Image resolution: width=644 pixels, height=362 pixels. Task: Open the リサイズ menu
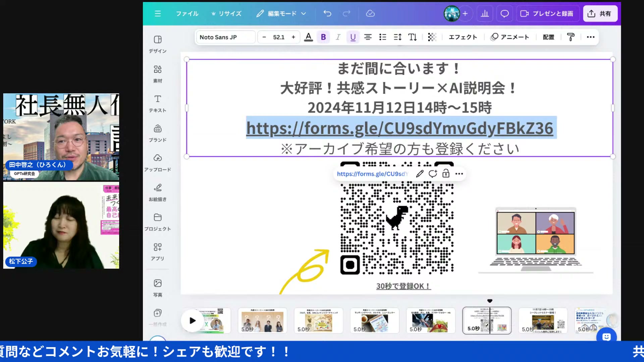pyautogui.click(x=226, y=13)
